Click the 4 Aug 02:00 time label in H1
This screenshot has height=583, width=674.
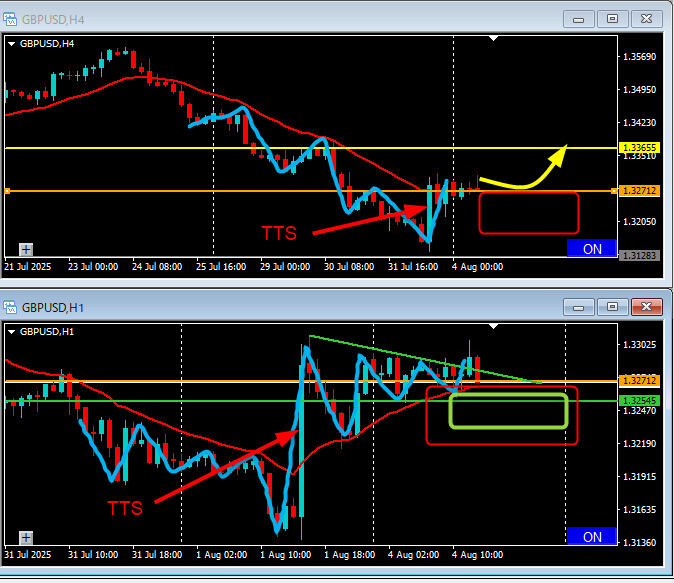click(x=414, y=555)
